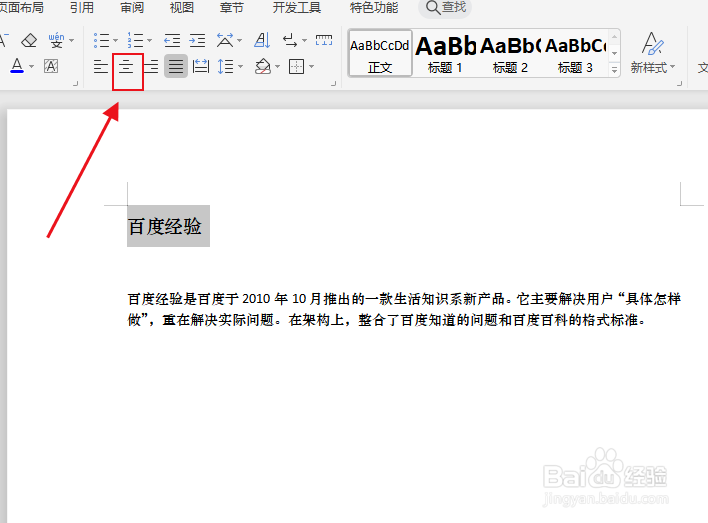Open numbering style dropdown

point(149,41)
